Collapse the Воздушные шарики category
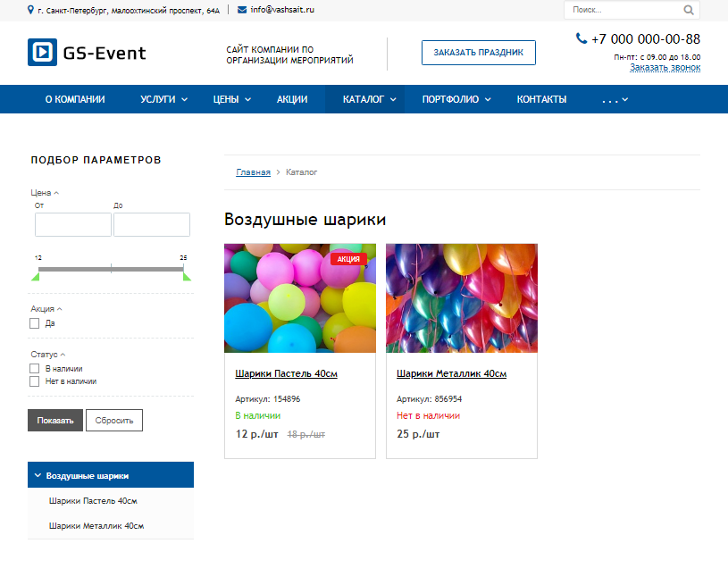Viewport: 728px width, 577px height. point(38,475)
